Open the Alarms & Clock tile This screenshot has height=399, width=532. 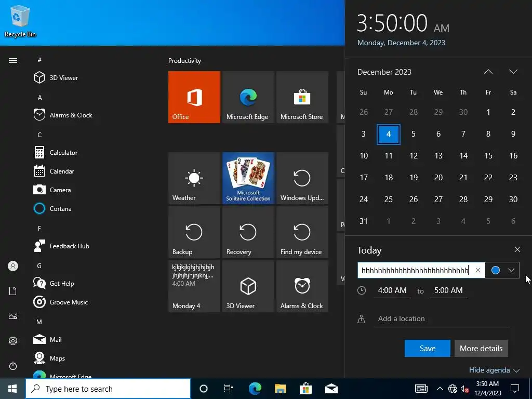tap(302, 286)
